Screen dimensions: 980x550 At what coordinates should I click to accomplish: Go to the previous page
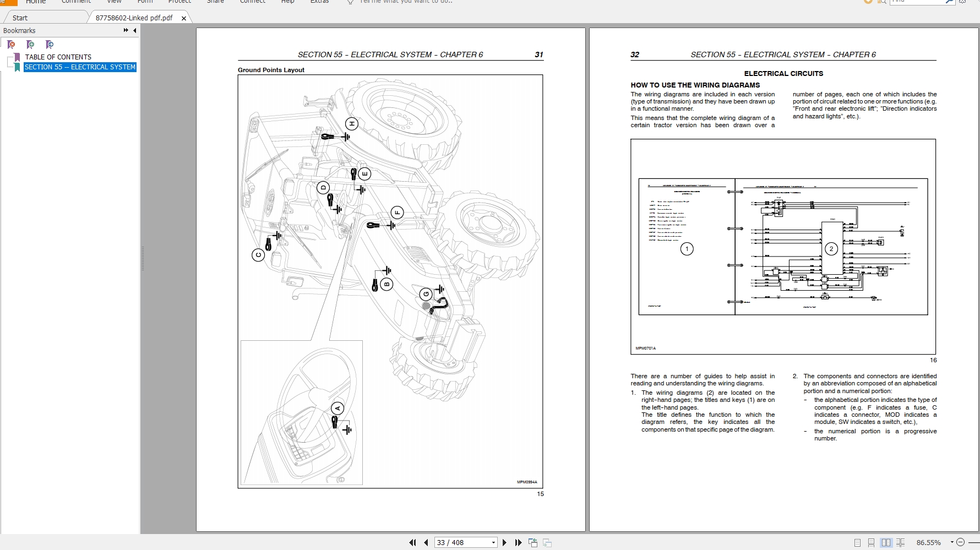[426, 543]
